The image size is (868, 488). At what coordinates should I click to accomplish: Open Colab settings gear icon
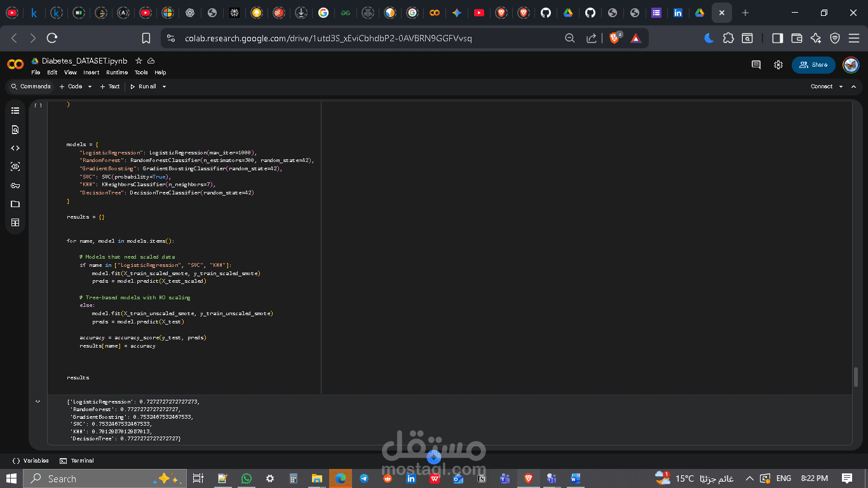tap(778, 65)
